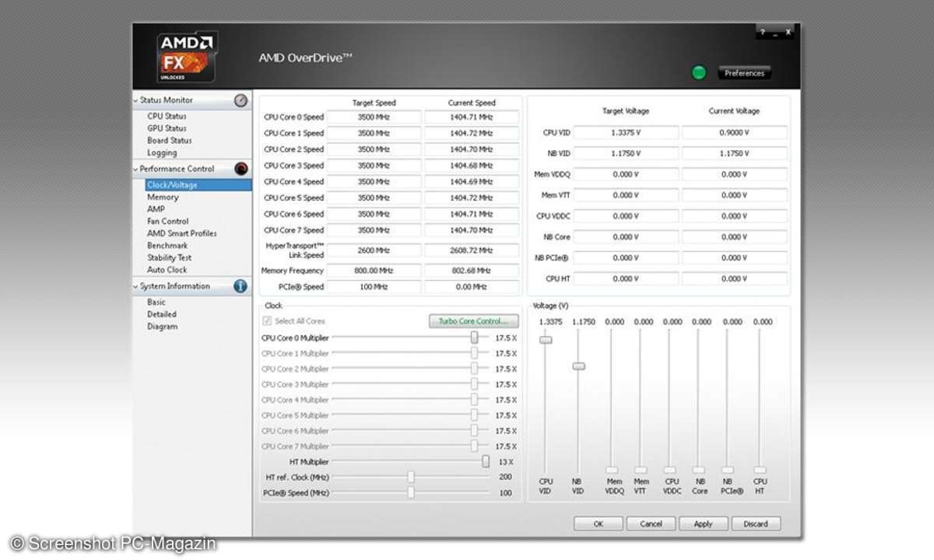This screenshot has width=934, height=560.
Task: Click the NB VID voltage slider handle
Action: (x=578, y=366)
